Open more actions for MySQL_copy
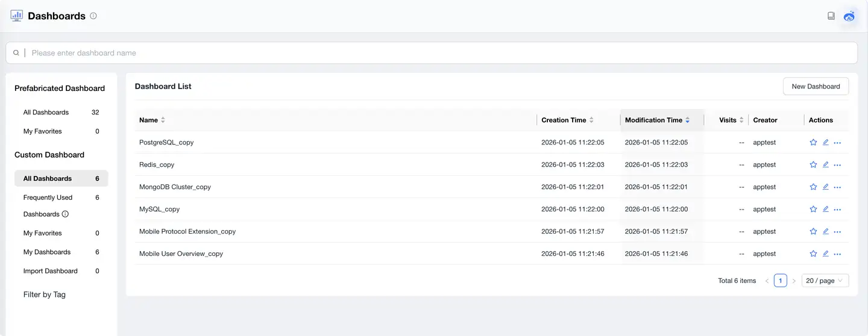This screenshot has width=868, height=336. (837, 210)
